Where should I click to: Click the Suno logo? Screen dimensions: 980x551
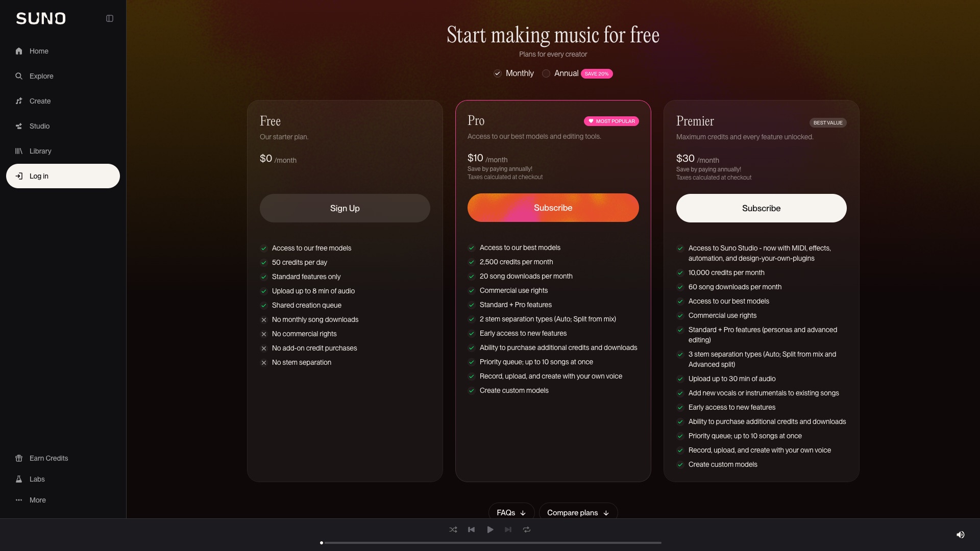click(x=41, y=18)
